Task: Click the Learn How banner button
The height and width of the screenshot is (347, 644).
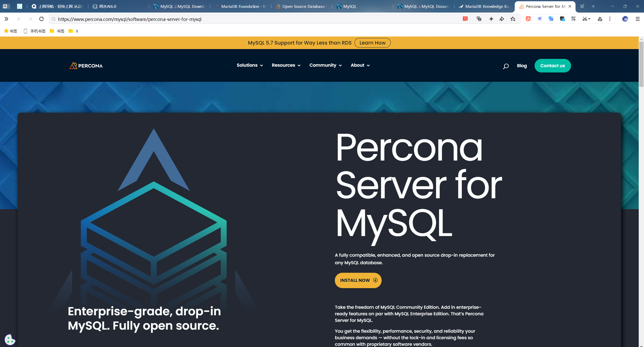Action: [x=372, y=43]
